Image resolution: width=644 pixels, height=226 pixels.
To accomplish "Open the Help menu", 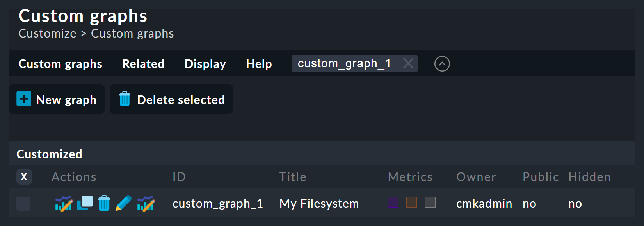I will (x=259, y=64).
